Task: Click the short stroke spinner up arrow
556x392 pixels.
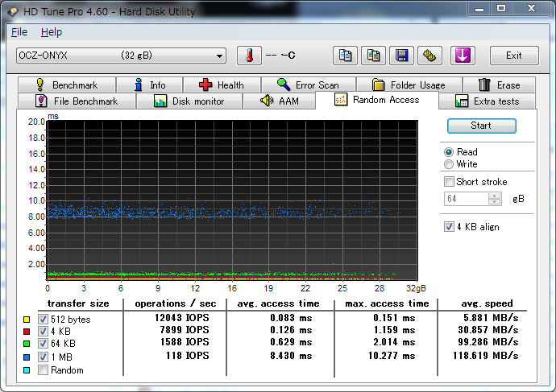Action: 494,196
